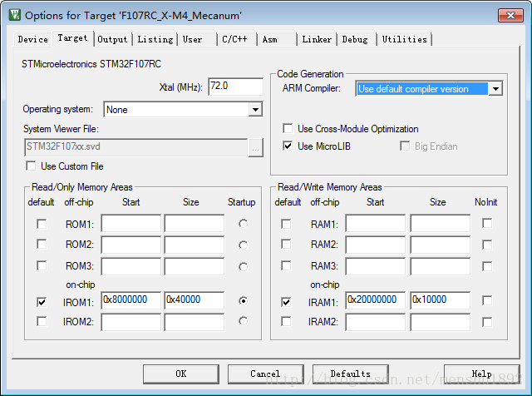
Task: Go to the Listing tab
Action: (155, 39)
